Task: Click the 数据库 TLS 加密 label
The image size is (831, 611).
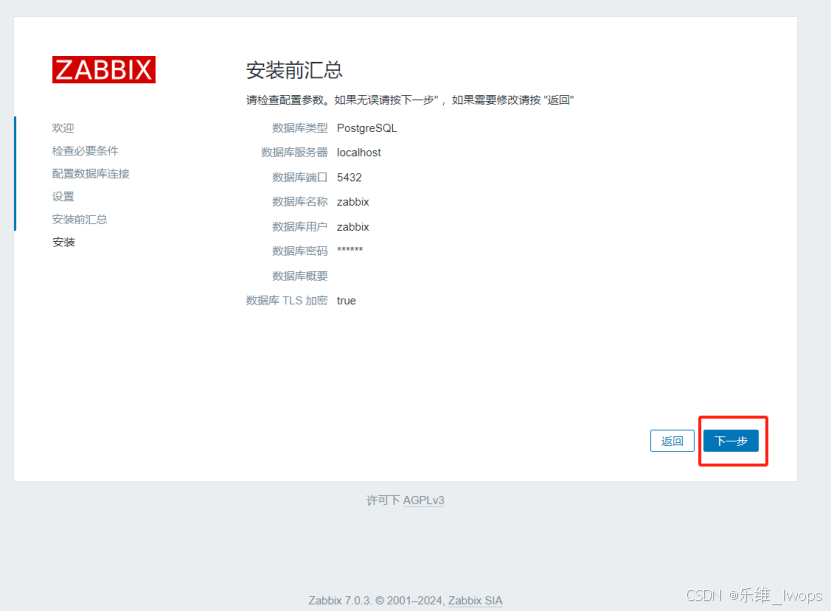Action: point(287,301)
